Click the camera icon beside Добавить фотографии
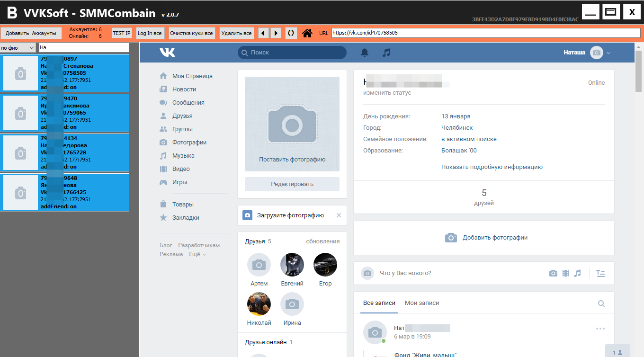 [451, 238]
